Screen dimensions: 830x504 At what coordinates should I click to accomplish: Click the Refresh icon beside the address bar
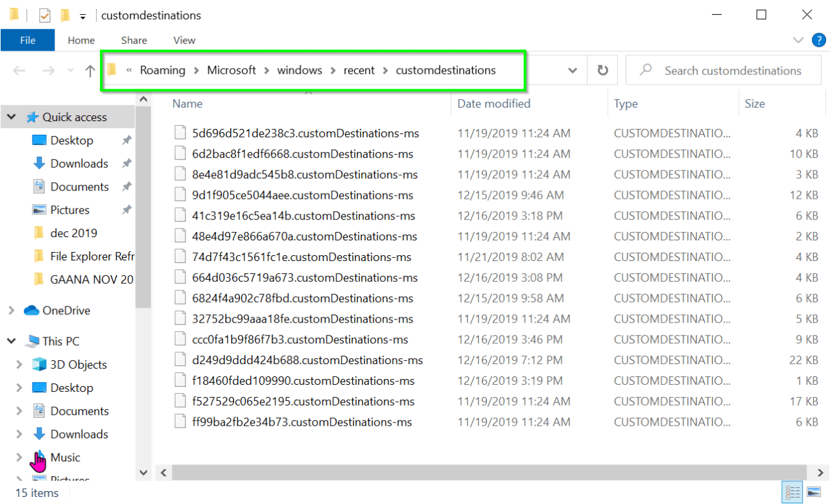(602, 70)
